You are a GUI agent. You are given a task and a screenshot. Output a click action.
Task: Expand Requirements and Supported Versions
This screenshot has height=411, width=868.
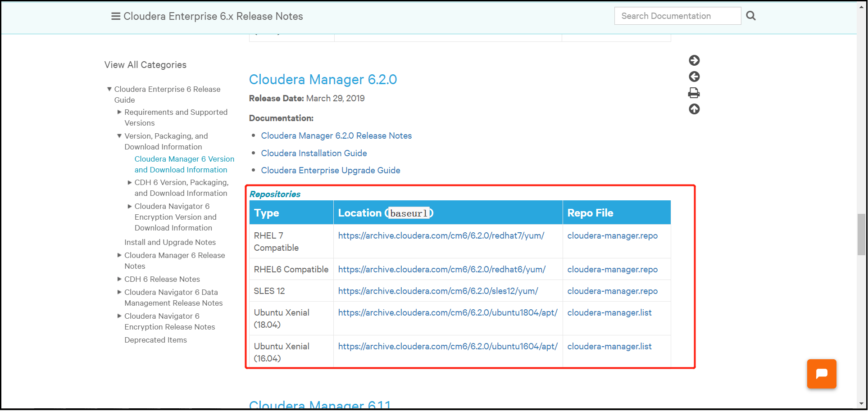tap(119, 112)
